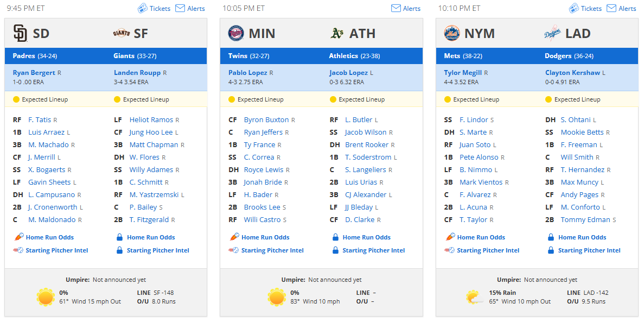
Task: Click baseball icon by Mets Starting Pitcher Intel
Action: (x=450, y=250)
